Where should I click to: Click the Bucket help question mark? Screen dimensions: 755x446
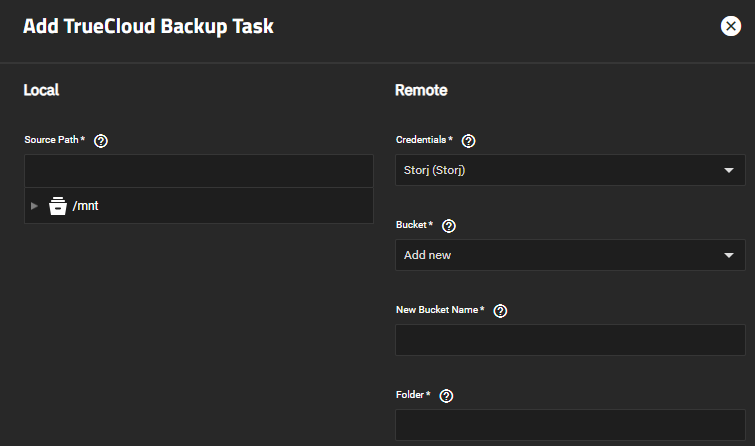[448, 226]
